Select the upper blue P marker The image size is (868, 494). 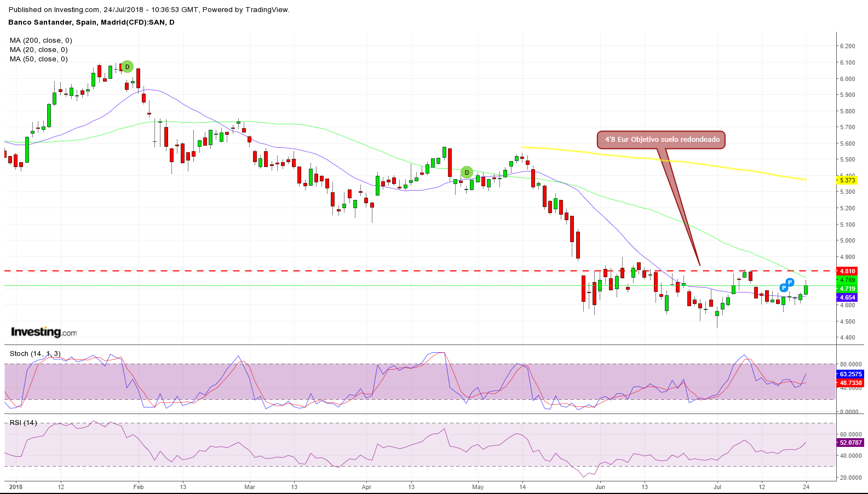tap(790, 283)
